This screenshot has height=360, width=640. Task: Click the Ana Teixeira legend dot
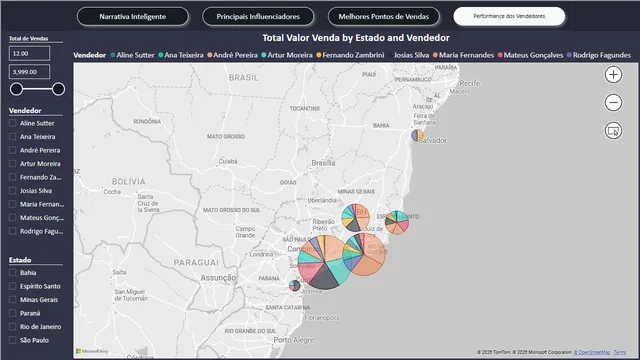pos(161,55)
